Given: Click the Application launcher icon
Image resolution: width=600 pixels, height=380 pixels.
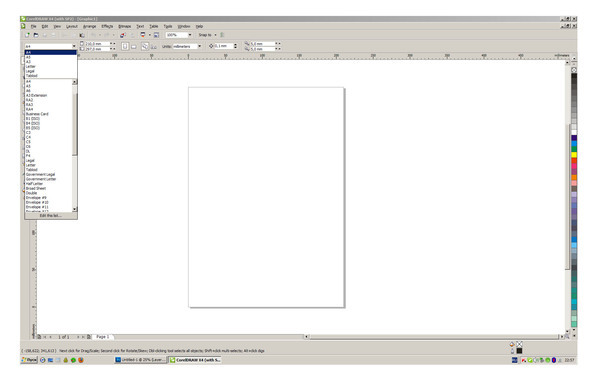Looking at the screenshot, I should click(x=143, y=35).
